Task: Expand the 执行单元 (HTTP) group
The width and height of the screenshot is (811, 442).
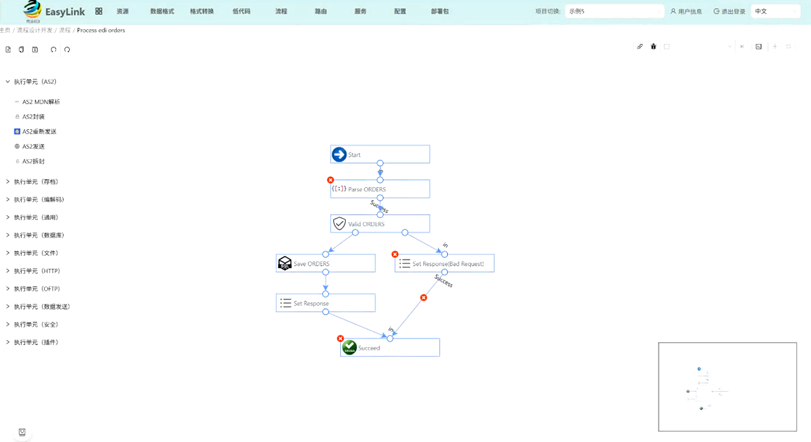Action: 8,271
